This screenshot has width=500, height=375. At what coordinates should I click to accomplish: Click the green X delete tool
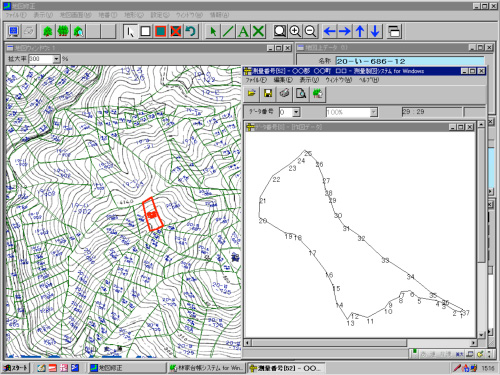(258, 31)
